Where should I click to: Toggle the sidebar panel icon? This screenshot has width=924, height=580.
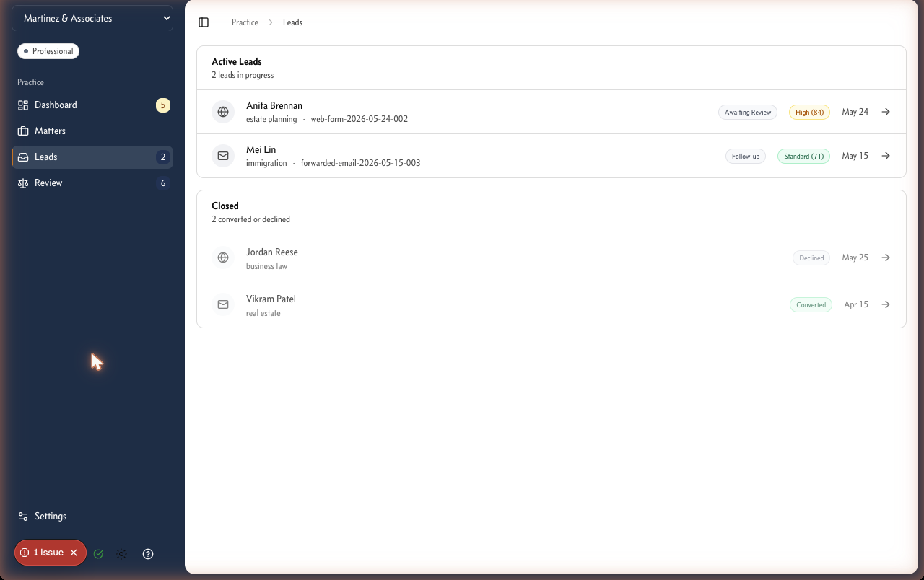pyautogui.click(x=204, y=22)
